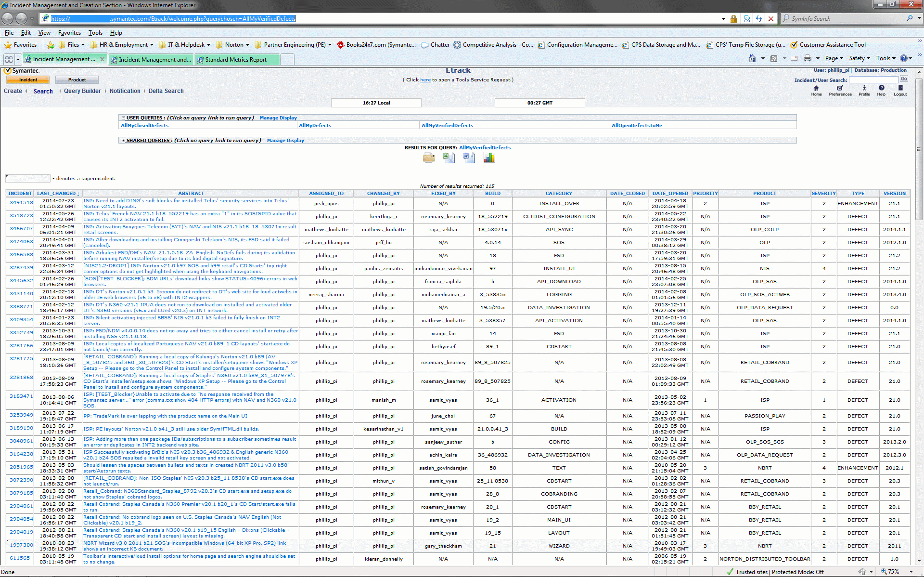The height and width of the screenshot is (577, 924).
Task: Print the query results
Action: pos(428,158)
